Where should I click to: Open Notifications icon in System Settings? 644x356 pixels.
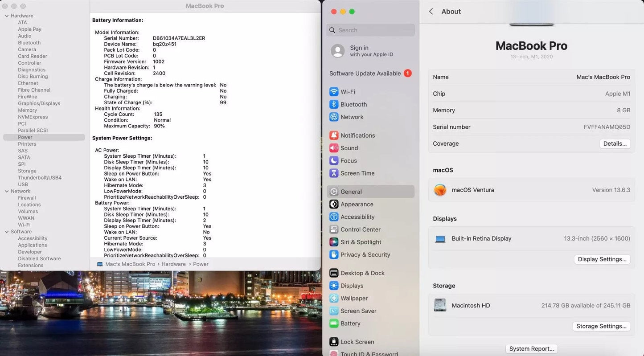click(x=334, y=135)
